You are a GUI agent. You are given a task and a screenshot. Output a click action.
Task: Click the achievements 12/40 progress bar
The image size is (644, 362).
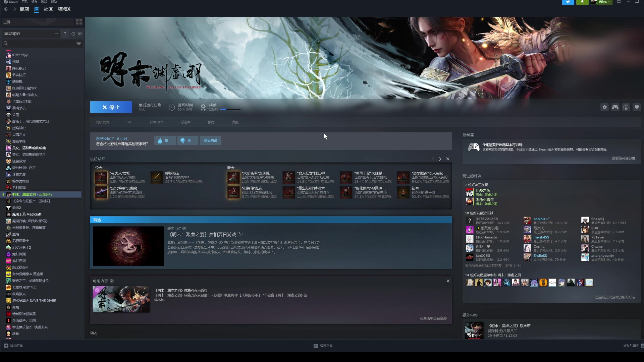click(x=230, y=109)
